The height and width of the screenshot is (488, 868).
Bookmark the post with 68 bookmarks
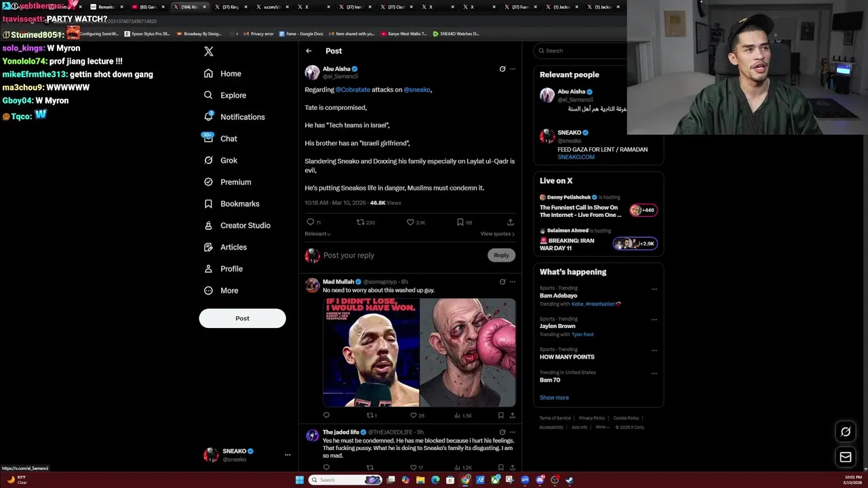click(x=460, y=222)
